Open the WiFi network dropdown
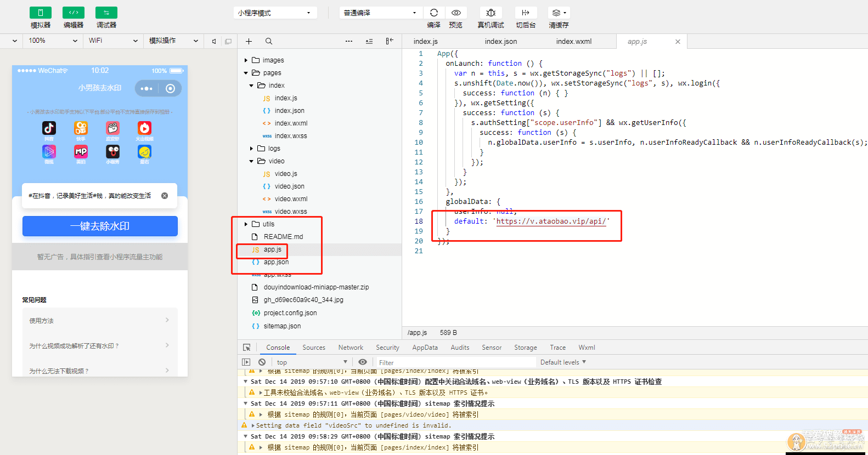This screenshot has height=455, width=868. point(113,41)
